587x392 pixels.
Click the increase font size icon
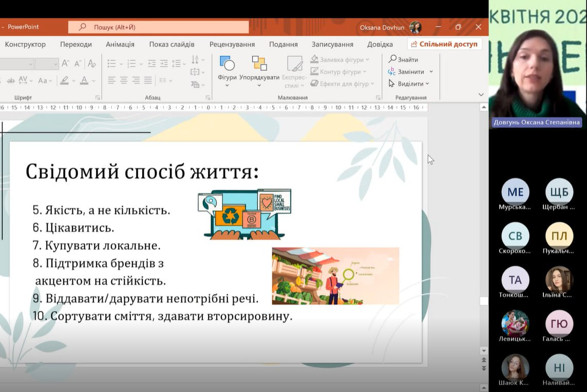[65, 62]
